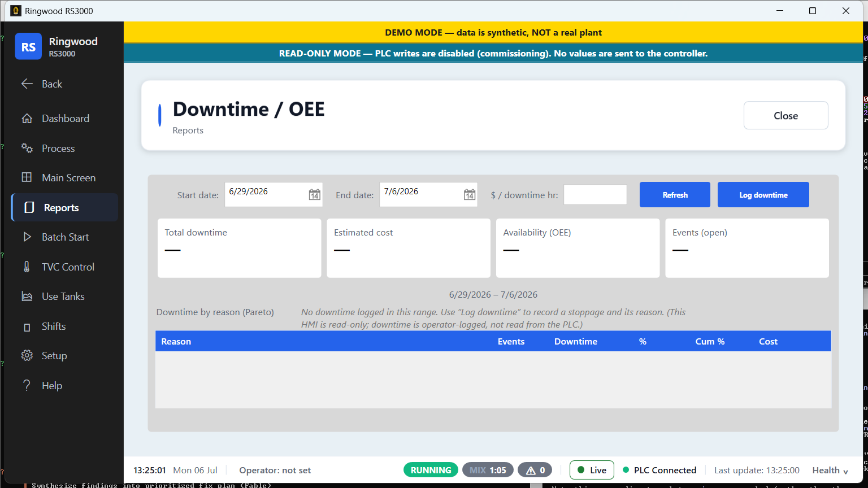
Task: Click the Help question mark icon
Action: coord(27,386)
